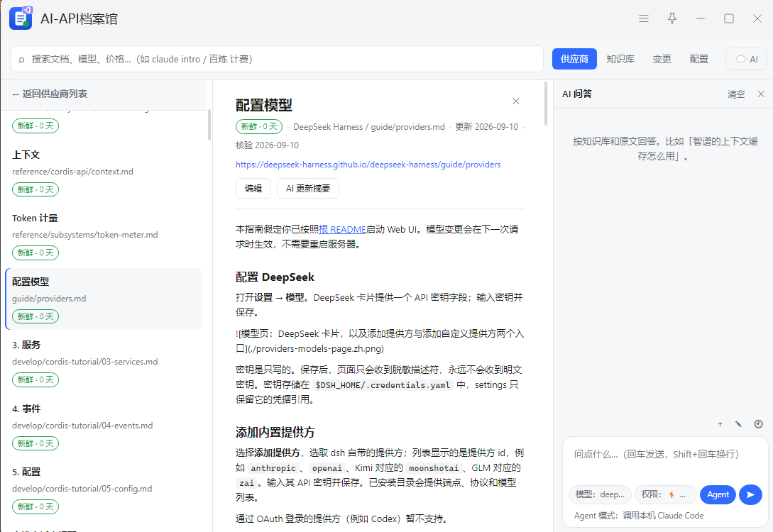Click the search magnifier icon
This screenshot has height=532, width=773.
pos(21,60)
